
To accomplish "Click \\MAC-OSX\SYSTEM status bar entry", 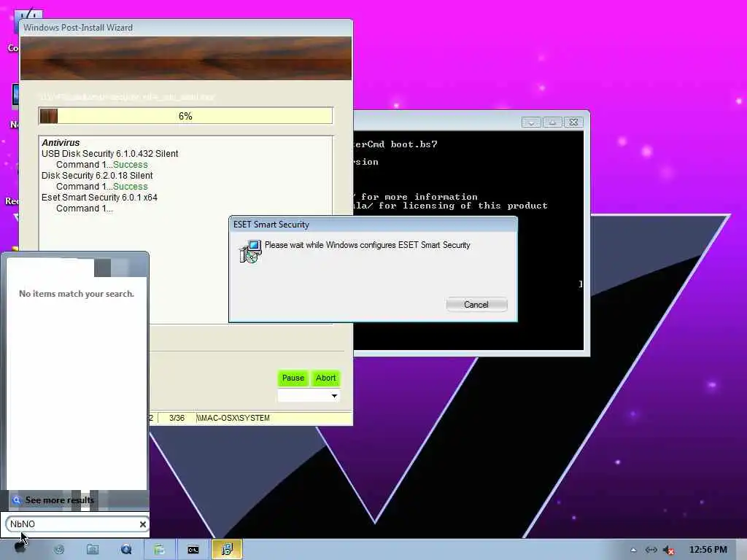I will click(x=233, y=418).
